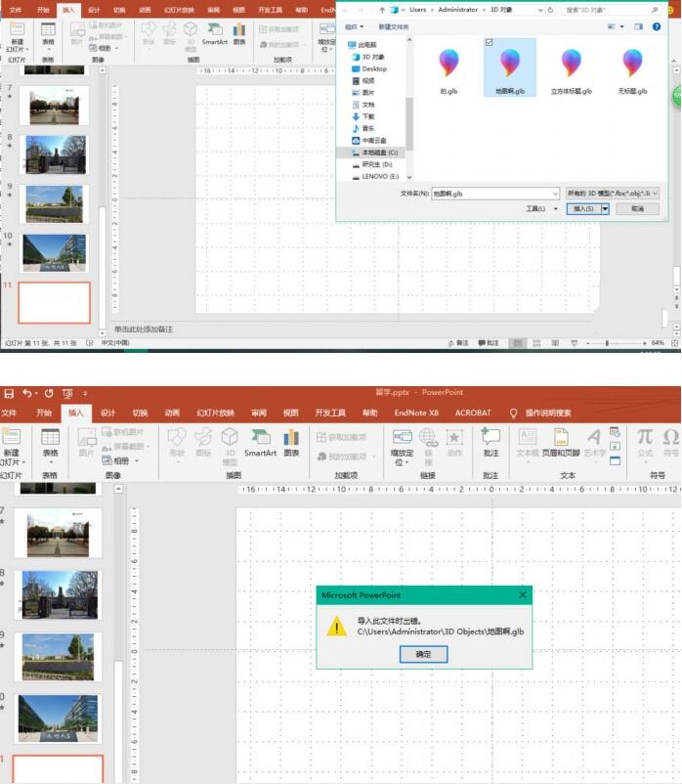Close the Microsoft PowerPoint error dialog

coord(522,595)
